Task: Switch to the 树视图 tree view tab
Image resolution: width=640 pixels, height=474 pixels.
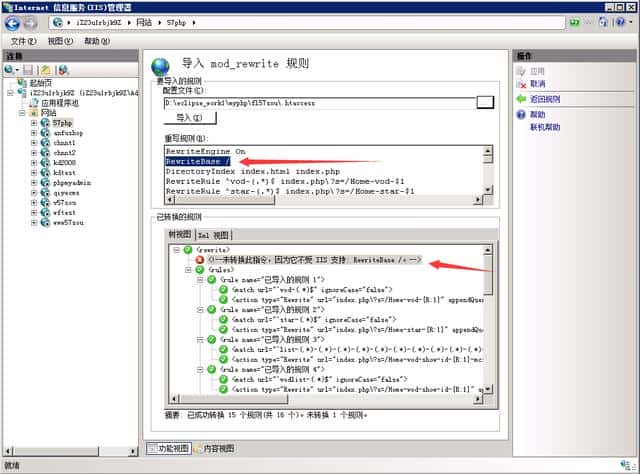Action: (180, 234)
